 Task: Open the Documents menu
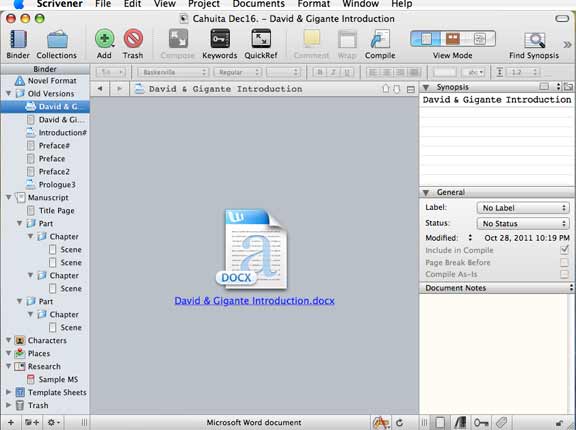[259, 4]
